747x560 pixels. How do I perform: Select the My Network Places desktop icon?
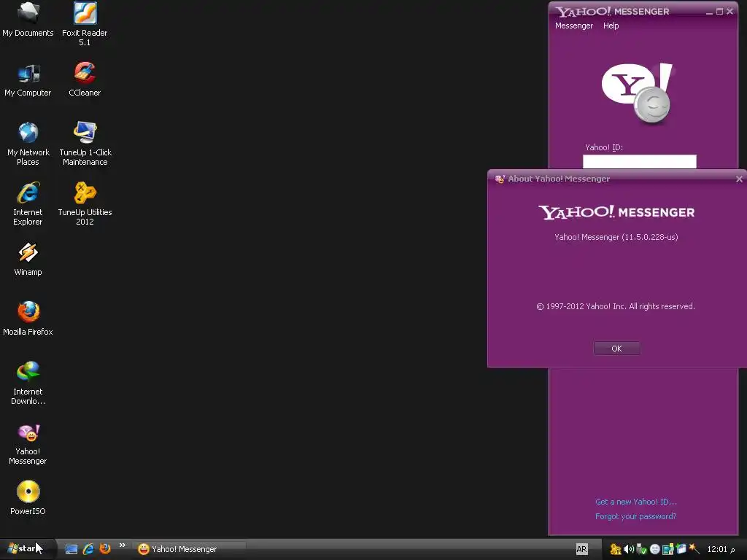(x=28, y=144)
